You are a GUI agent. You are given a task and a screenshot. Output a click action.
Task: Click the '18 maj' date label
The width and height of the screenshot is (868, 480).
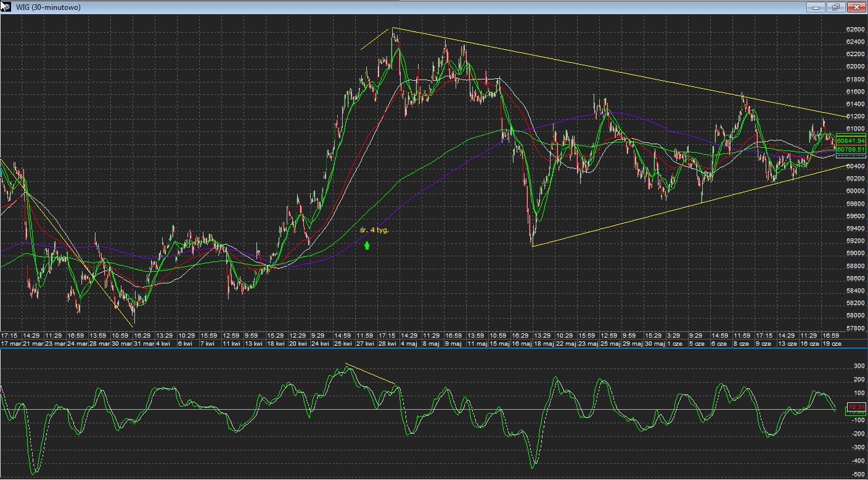click(544, 343)
